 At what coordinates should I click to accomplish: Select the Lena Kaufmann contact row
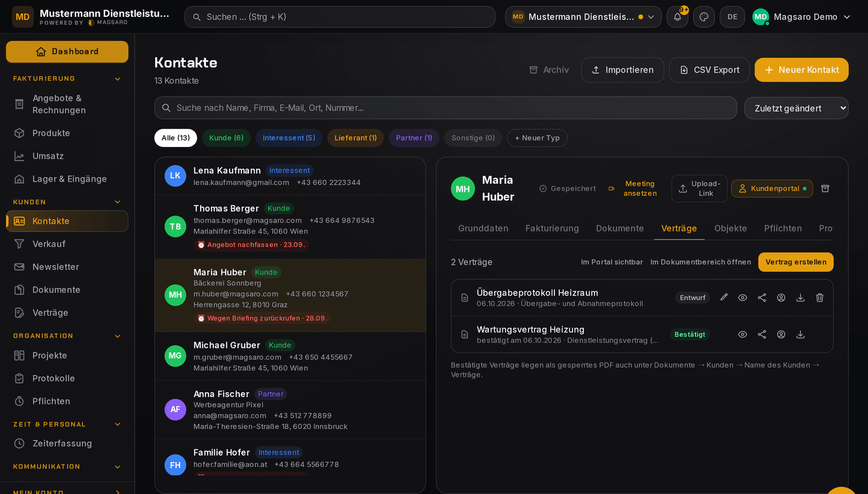[x=290, y=176]
